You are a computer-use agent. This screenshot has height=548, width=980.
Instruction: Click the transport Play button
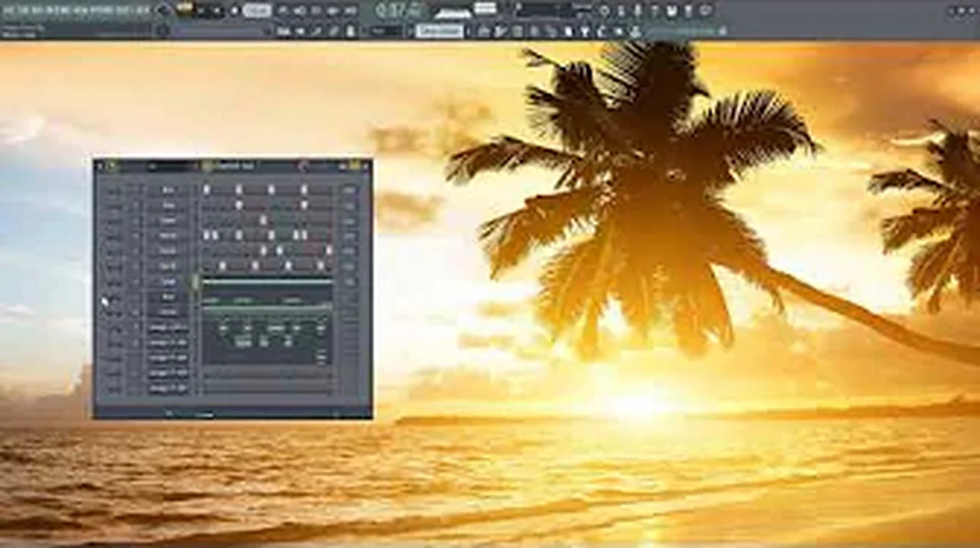pos(201,11)
